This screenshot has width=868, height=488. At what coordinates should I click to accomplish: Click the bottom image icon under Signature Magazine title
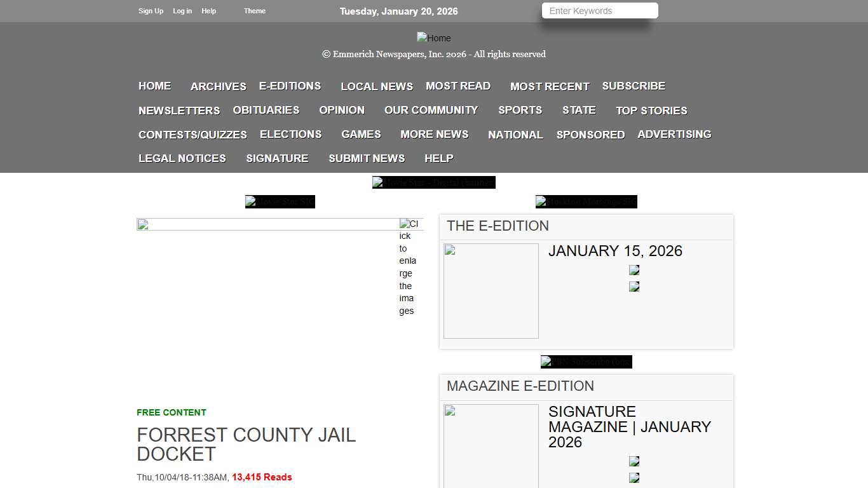click(x=634, y=477)
